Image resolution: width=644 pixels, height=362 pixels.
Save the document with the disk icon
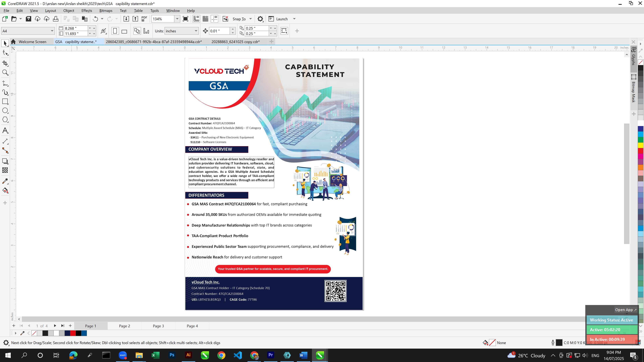(29, 19)
